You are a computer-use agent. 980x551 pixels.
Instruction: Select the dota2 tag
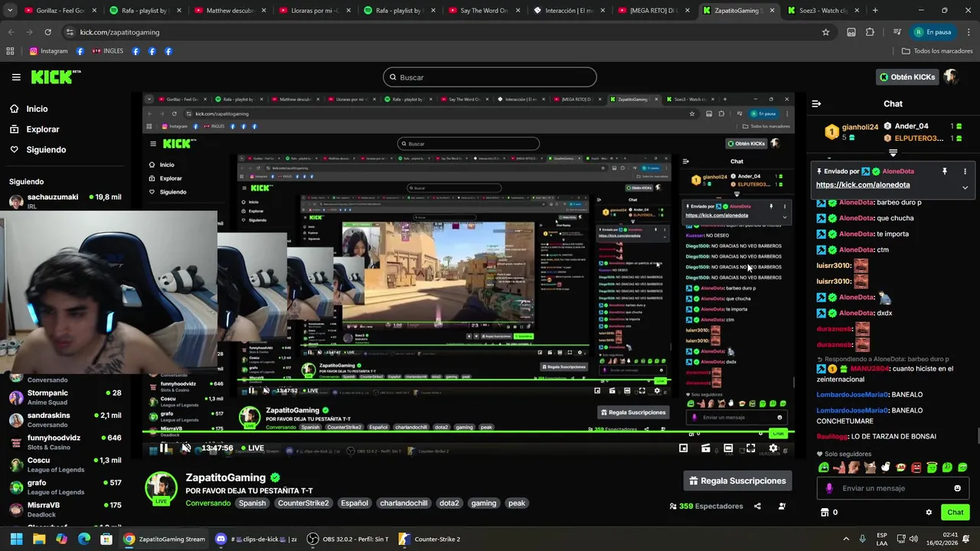tap(449, 504)
